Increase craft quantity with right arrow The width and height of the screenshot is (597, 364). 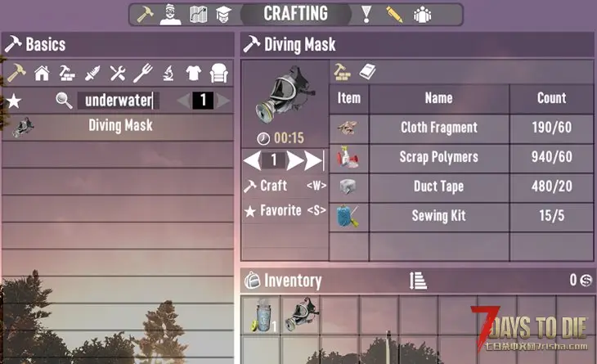295,160
